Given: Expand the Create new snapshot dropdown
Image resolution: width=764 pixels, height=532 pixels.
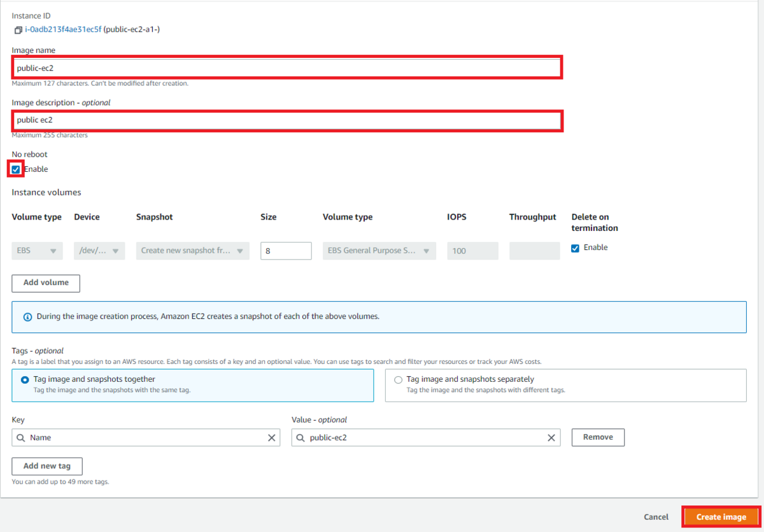Looking at the screenshot, I should click(193, 251).
